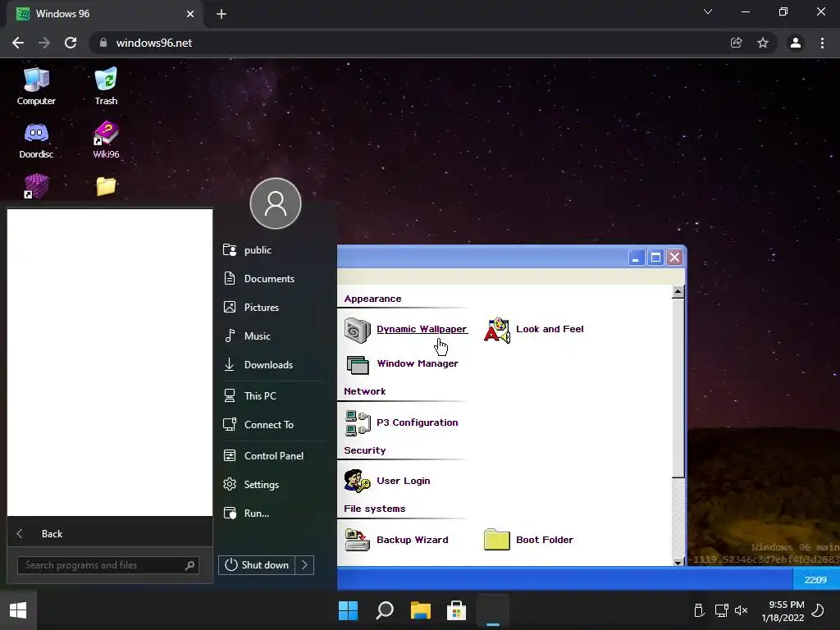Maximize the control panel window

pos(655,258)
